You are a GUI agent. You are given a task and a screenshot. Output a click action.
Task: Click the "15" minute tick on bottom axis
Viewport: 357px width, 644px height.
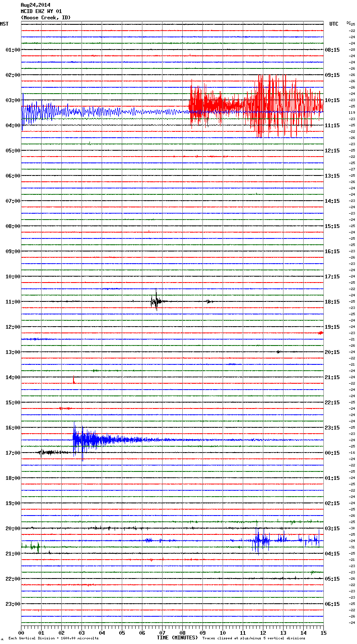(x=323, y=632)
